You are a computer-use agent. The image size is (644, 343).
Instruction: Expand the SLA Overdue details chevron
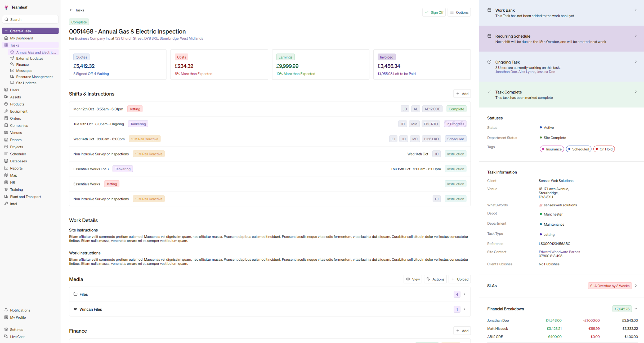pyautogui.click(x=636, y=286)
